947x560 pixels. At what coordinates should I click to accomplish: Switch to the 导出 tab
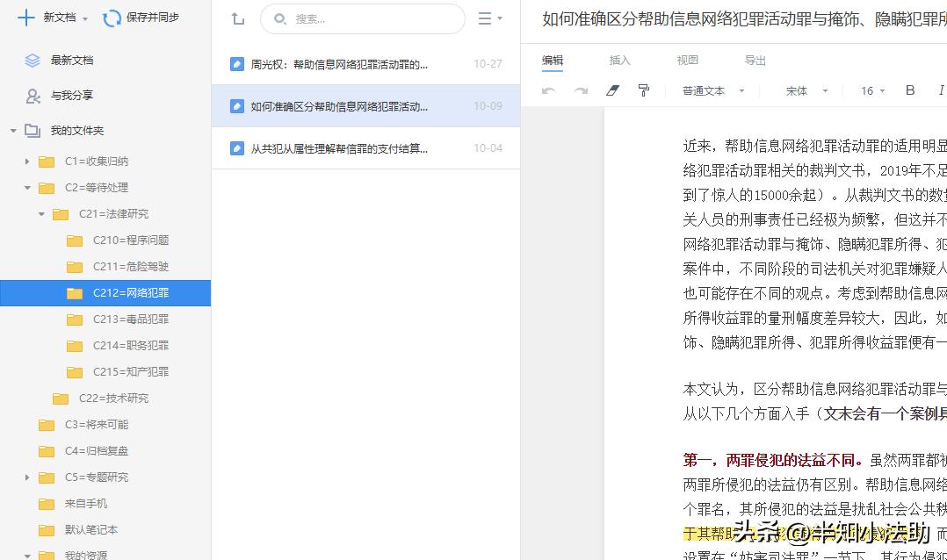(x=755, y=60)
